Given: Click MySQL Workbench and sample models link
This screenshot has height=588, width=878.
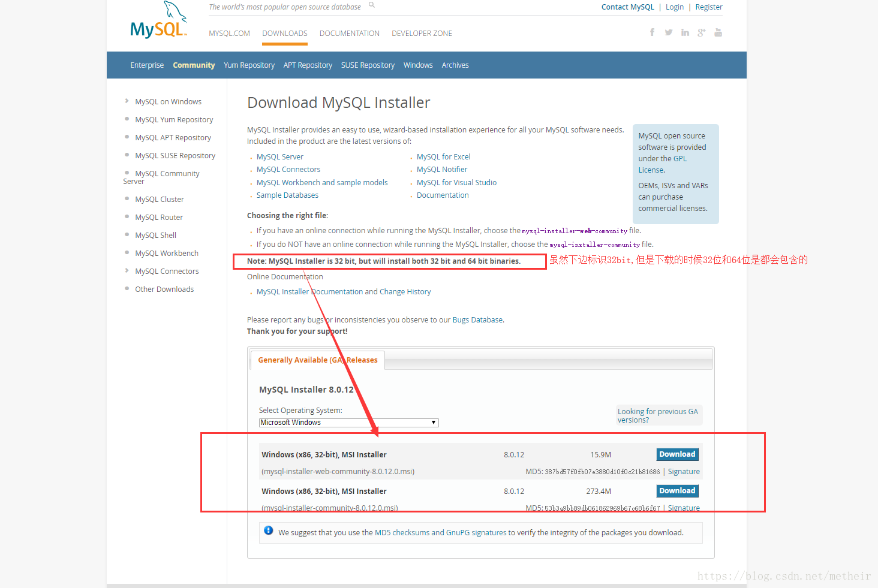Looking at the screenshot, I should click(322, 183).
